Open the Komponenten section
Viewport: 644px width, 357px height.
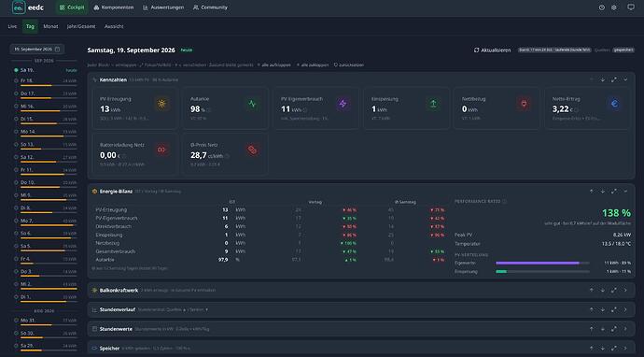point(113,7)
